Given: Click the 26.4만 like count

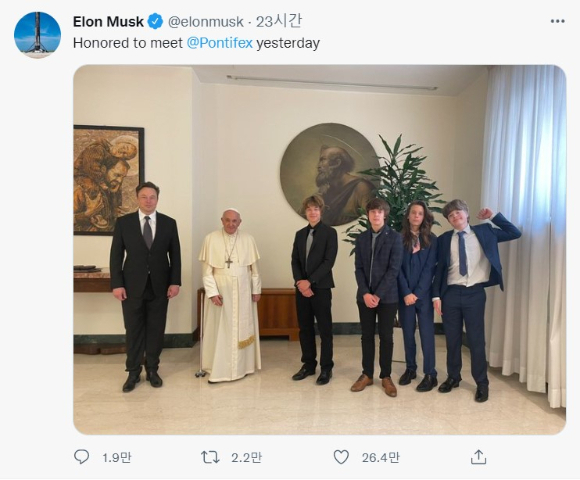Looking at the screenshot, I should click(x=380, y=458).
